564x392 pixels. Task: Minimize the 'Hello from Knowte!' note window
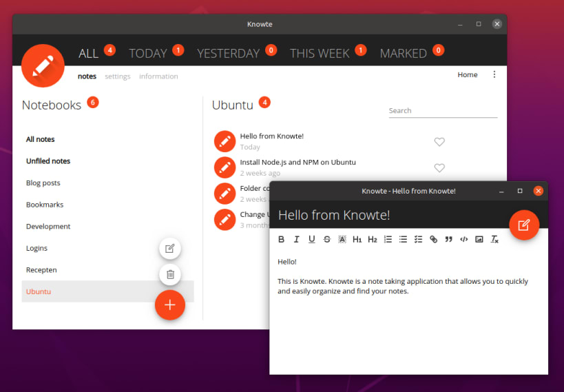pos(501,191)
